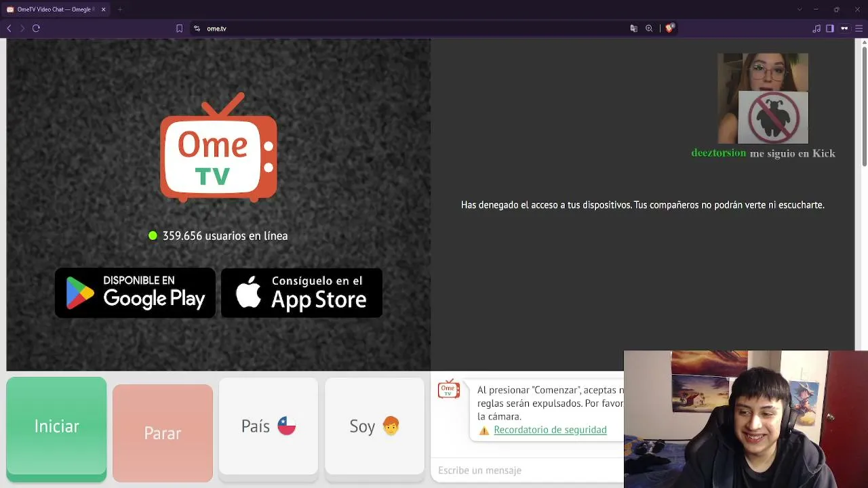
Task: Reload the ome.tv page
Action: click(36, 28)
